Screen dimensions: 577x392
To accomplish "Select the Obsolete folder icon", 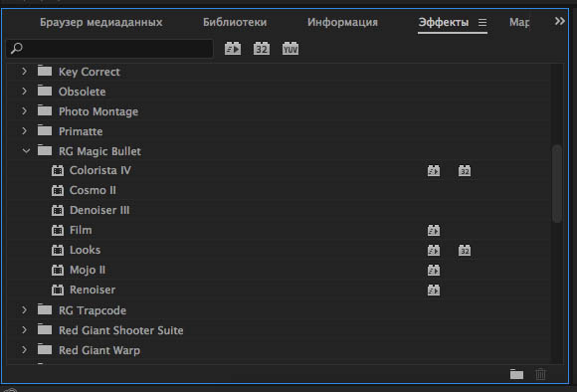I will pos(45,91).
